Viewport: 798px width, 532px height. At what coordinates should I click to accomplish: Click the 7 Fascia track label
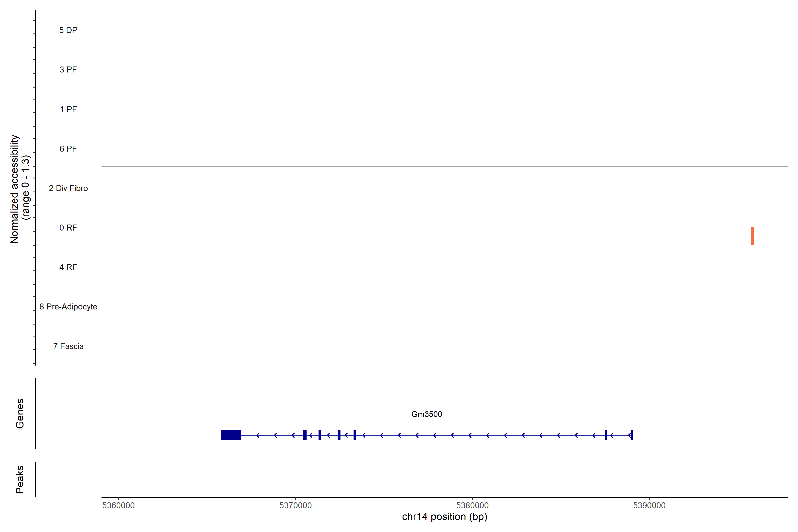pos(68,346)
